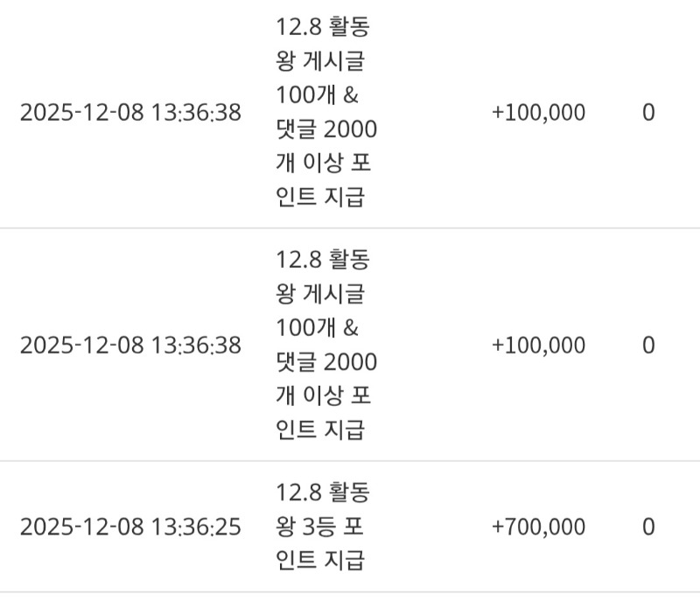Click the +100,000 amount in the top row
The height and width of the screenshot is (602, 700).
point(538,114)
